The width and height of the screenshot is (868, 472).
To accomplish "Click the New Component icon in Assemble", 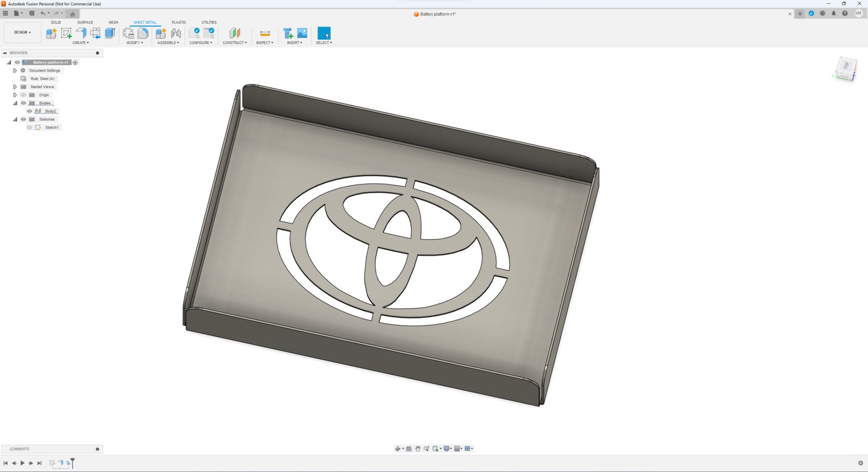I will (161, 33).
